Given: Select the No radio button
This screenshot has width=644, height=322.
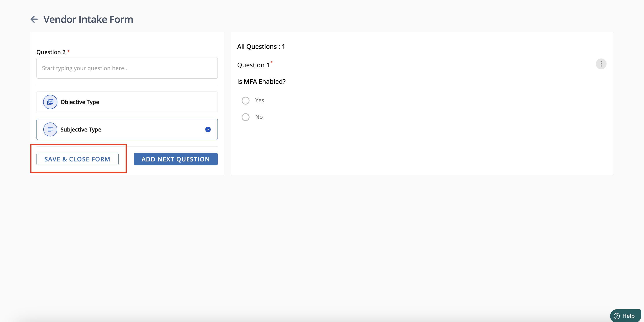Looking at the screenshot, I should (245, 117).
